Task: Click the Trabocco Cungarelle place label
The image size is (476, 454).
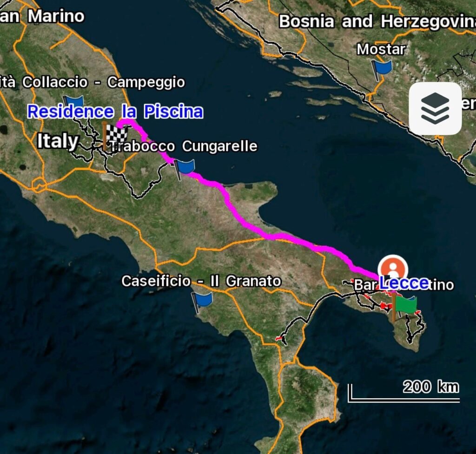Action: 183,146
